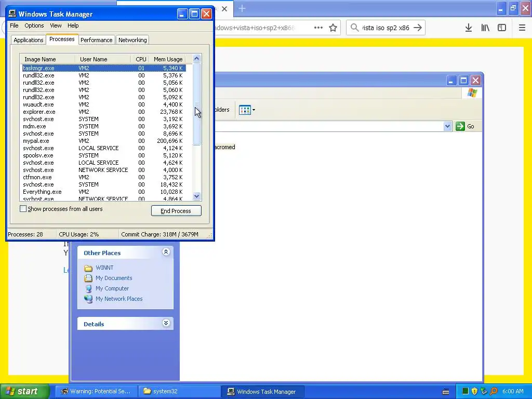532x399 pixels.
Task: Open Views dropdown arrow in Explorer toolbar
Action: pyautogui.click(x=254, y=110)
